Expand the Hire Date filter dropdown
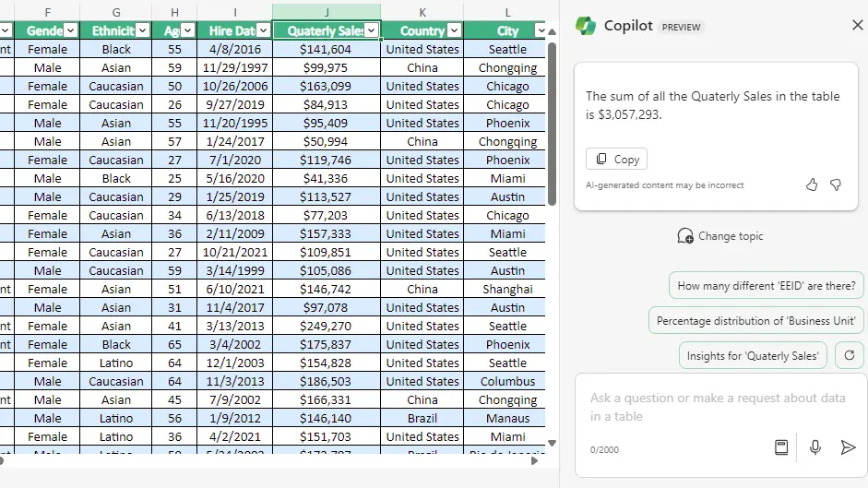Viewport: 868px width, 488px height. [263, 30]
